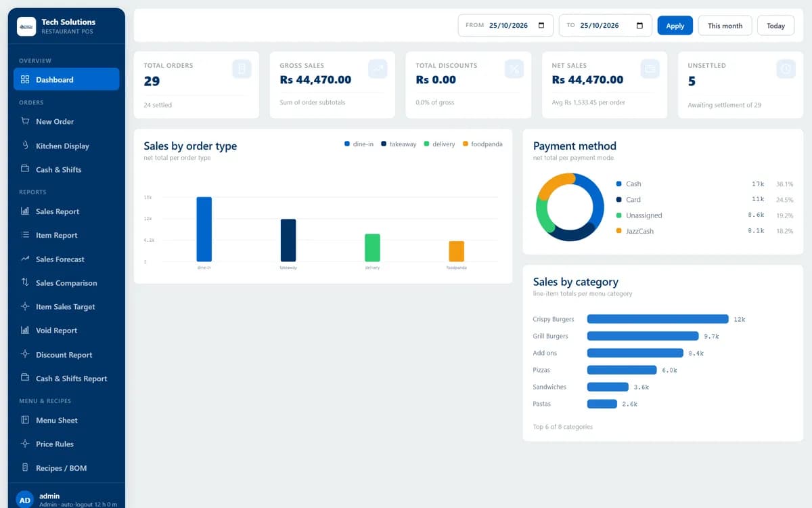
Task: Click the Item Sales Target icon
Action: click(25, 307)
